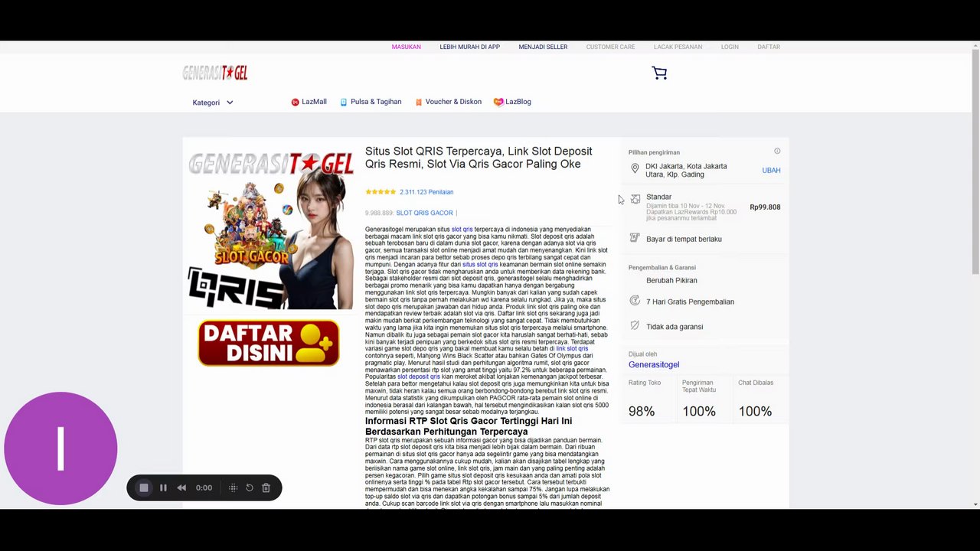Viewport: 980px width, 551px height.
Task: Click the location pin icon for DKI Jakarta
Action: tap(635, 168)
